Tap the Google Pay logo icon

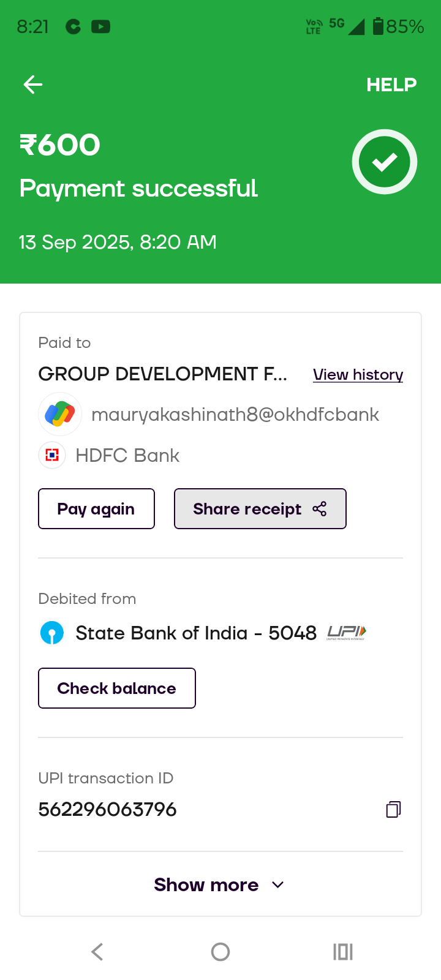click(x=60, y=414)
